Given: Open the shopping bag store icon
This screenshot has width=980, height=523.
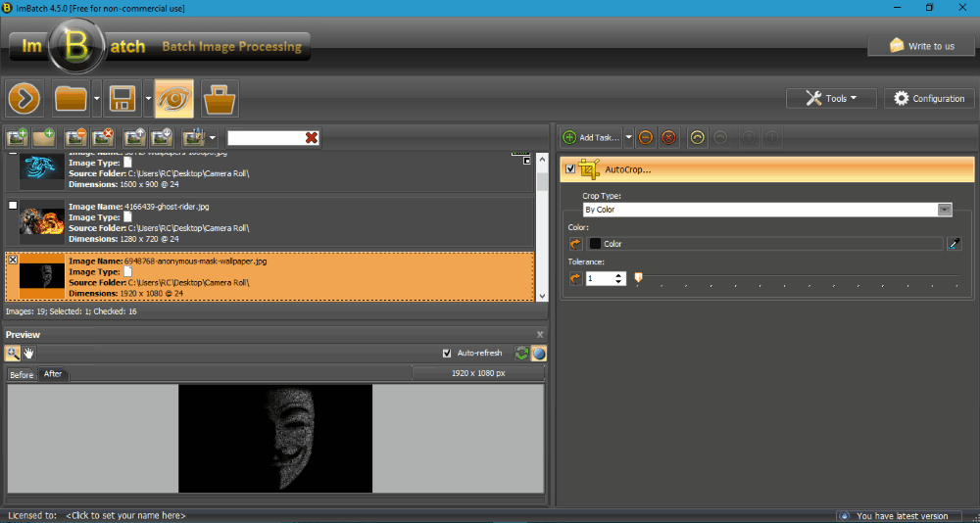Looking at the screenshot, I should pyautogui.click(x=220, y=99).
